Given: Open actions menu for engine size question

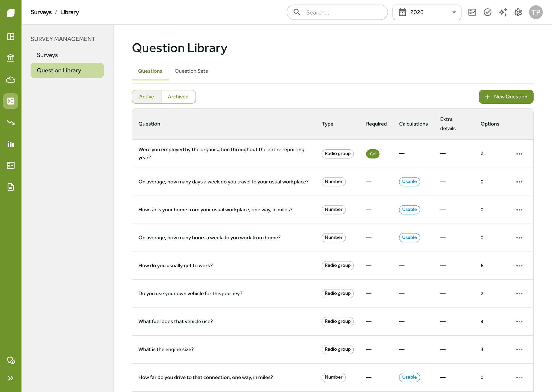Looking at the screenshot, I should coord(519,349).
